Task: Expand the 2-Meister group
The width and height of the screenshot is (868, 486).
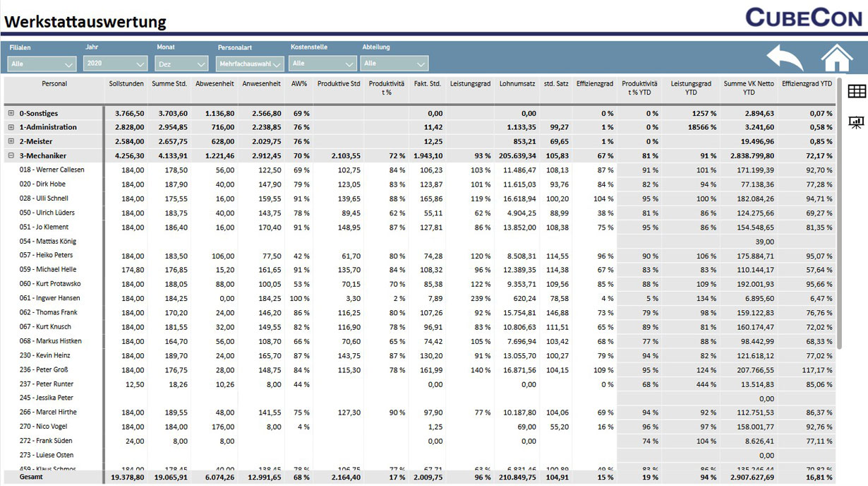Action: pos(11,141)
